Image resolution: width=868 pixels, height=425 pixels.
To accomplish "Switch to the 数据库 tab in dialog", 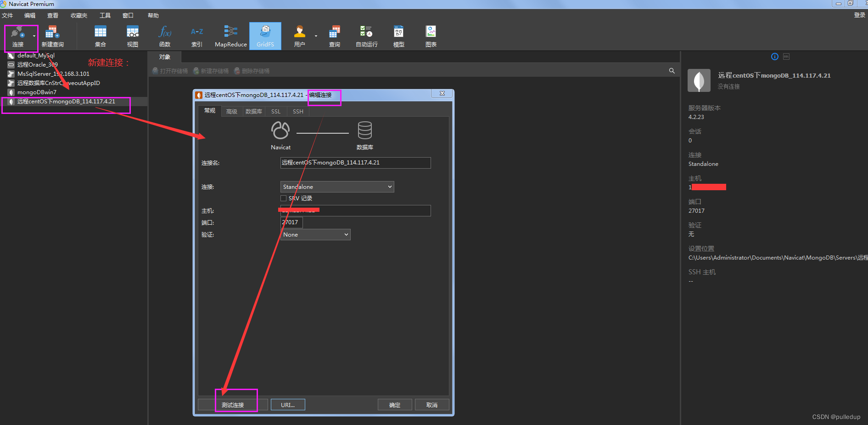I will (254, 112).
